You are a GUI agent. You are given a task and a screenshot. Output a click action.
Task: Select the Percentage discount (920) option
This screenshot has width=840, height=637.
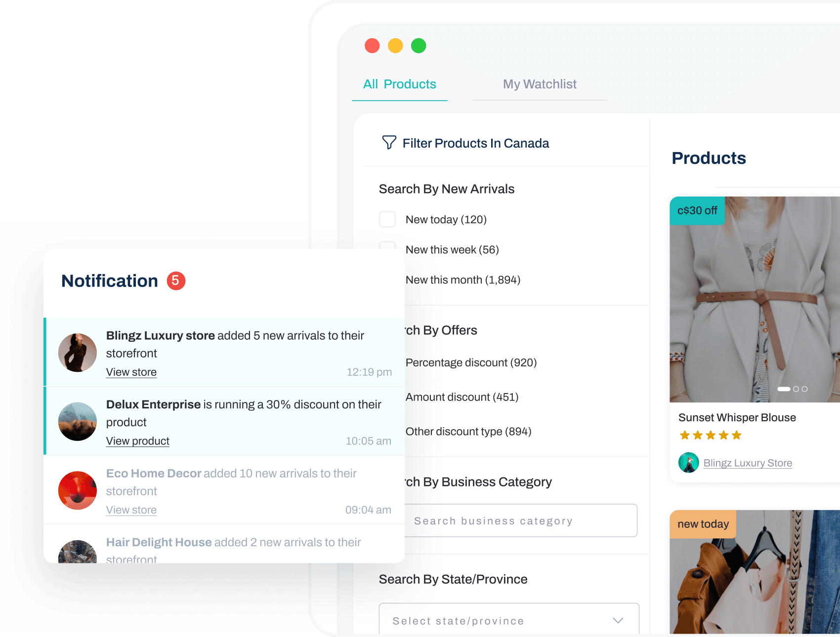tap(471, 363)
